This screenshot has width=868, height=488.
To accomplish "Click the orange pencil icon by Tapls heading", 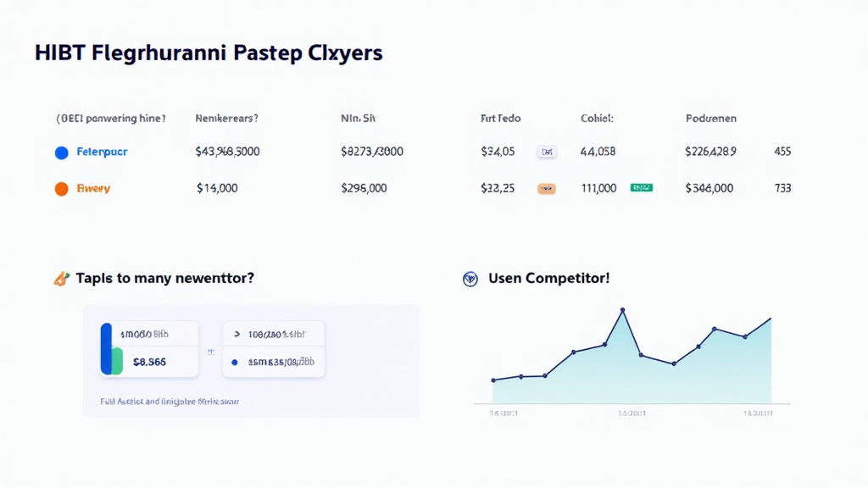I will (61, 279).
